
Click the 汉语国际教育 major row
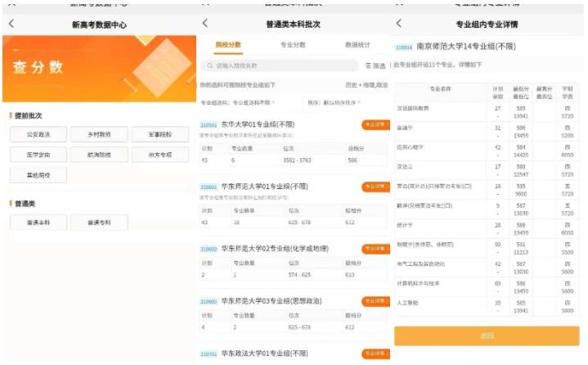click(x=487, y=112)
